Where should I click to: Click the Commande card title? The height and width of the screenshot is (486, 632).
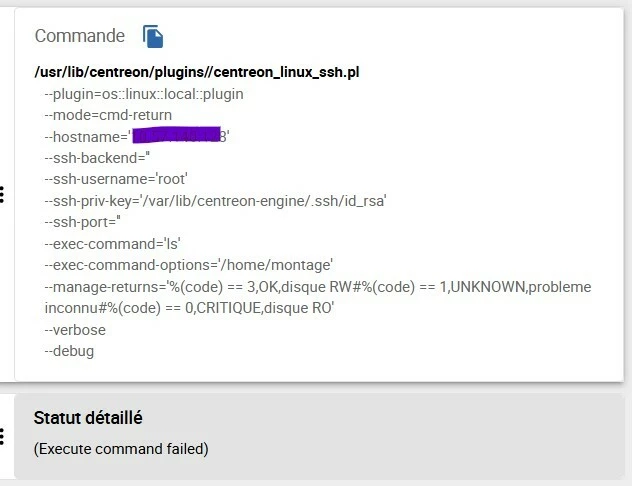pos(80,36)
